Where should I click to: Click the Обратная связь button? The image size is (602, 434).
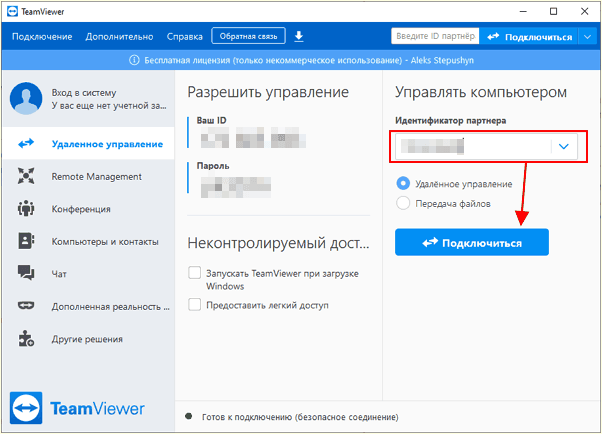tap(248, 36)
